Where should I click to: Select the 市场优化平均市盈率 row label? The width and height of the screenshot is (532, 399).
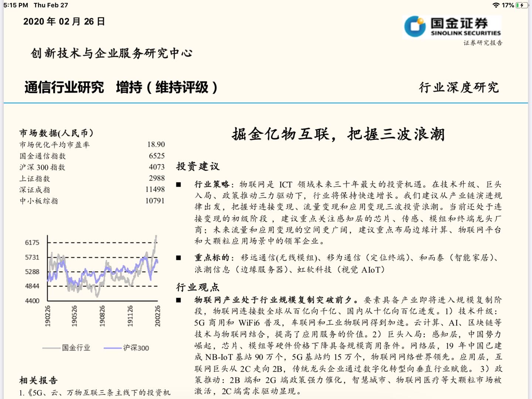pos(55,145)
